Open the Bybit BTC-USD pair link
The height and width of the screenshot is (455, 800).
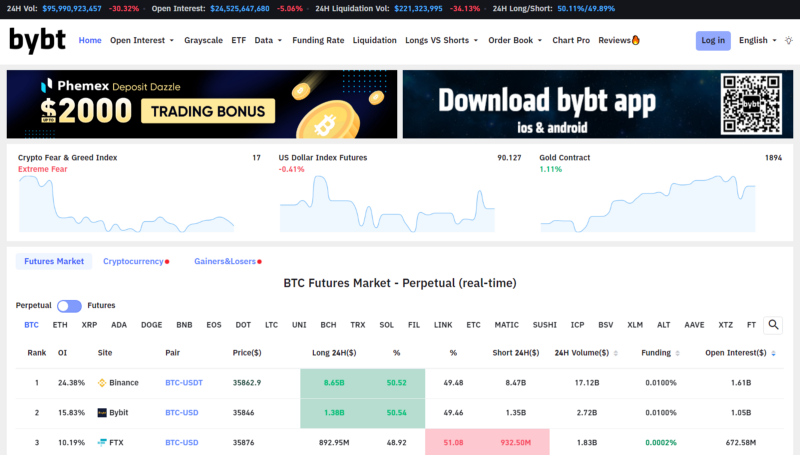tap(182, 413)
